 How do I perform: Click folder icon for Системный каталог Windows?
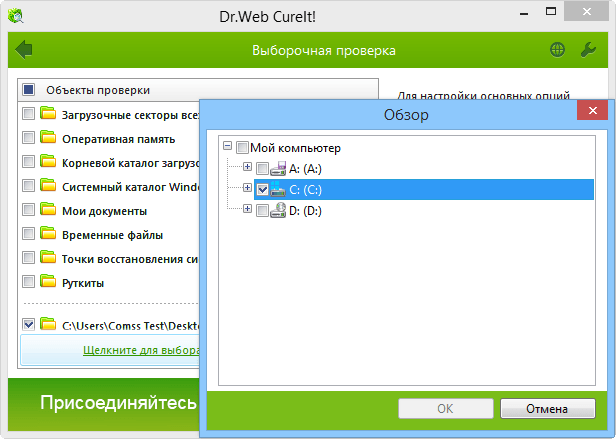(x=48, y=185)
